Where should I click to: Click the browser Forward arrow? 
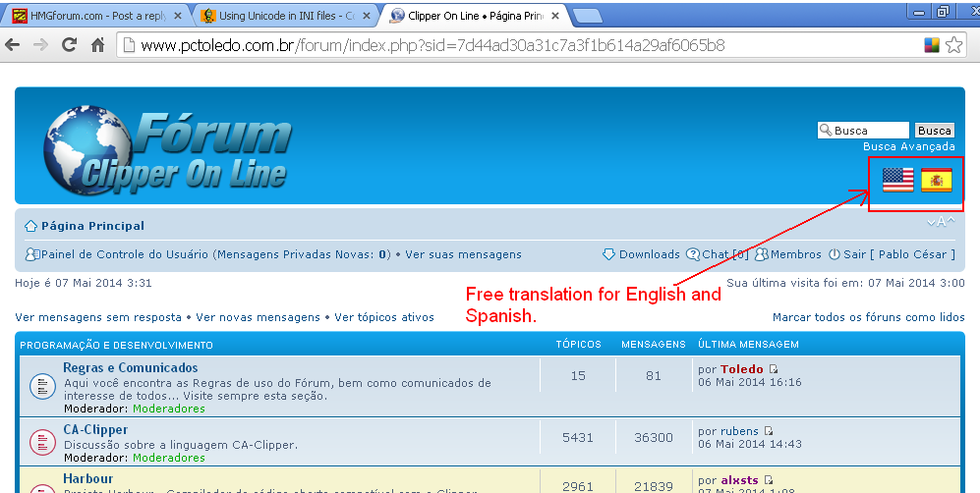pos(40,45)
